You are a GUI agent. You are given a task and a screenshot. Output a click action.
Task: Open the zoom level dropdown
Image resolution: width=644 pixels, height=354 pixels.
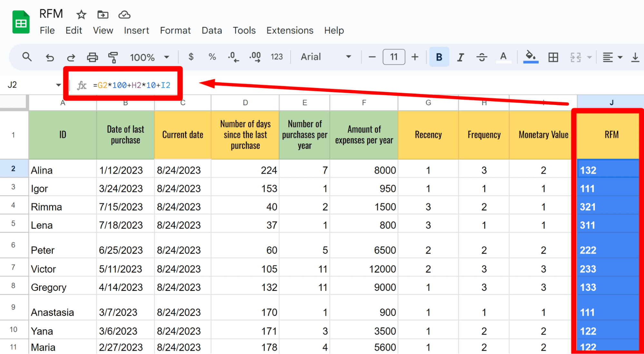(166, 57)
